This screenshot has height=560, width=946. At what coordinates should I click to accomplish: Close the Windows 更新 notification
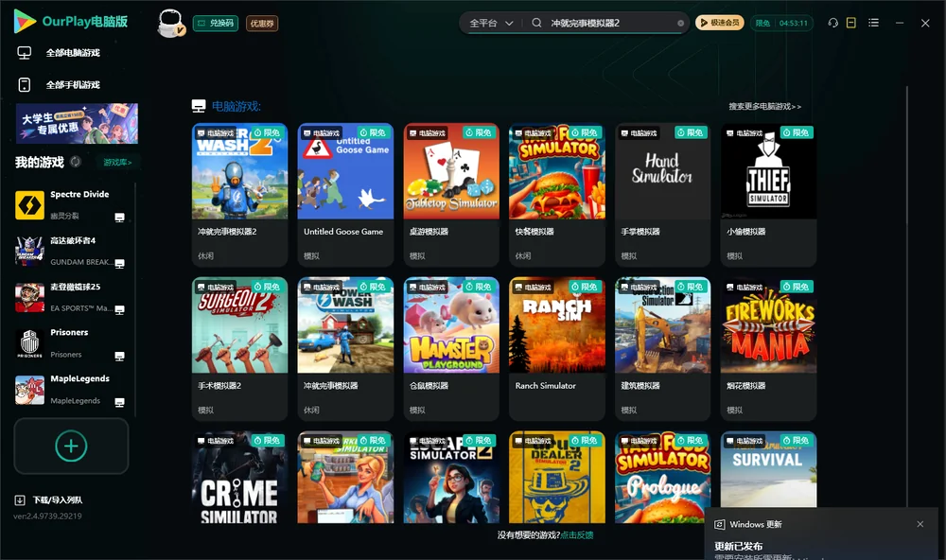coord(920,524)
